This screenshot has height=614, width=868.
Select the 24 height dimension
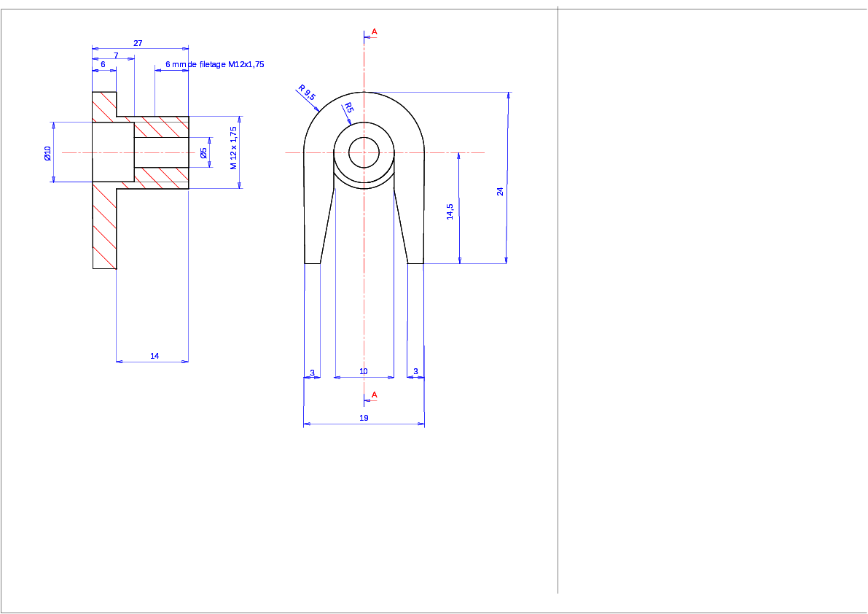tap(500, 192)
